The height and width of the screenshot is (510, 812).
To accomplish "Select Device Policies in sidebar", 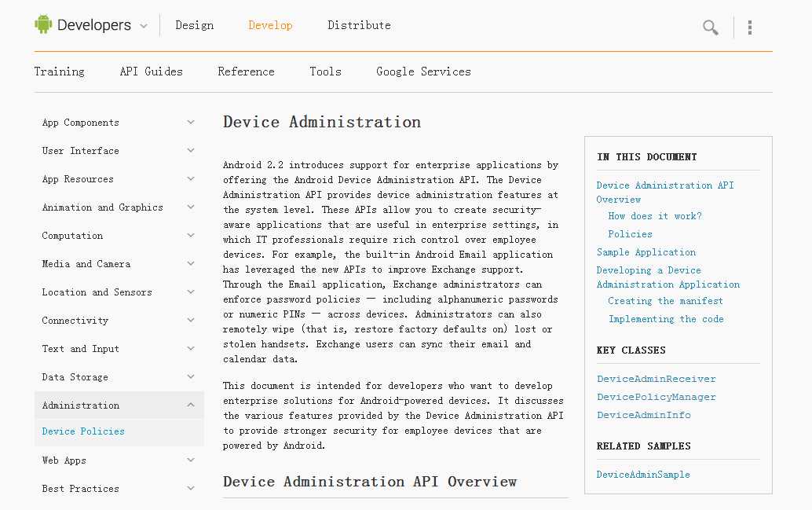I will (x=83, y=431).
